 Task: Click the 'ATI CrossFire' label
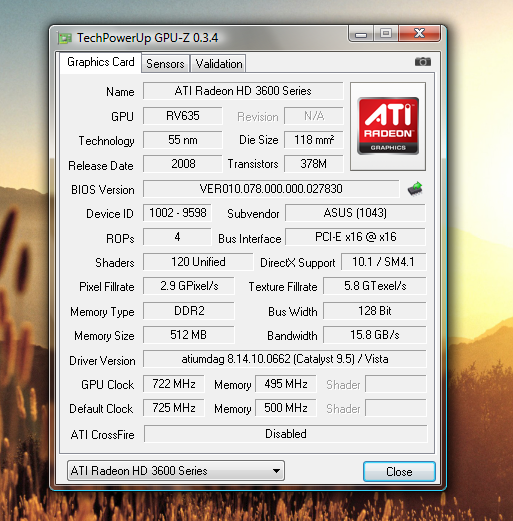click(102, 435)
